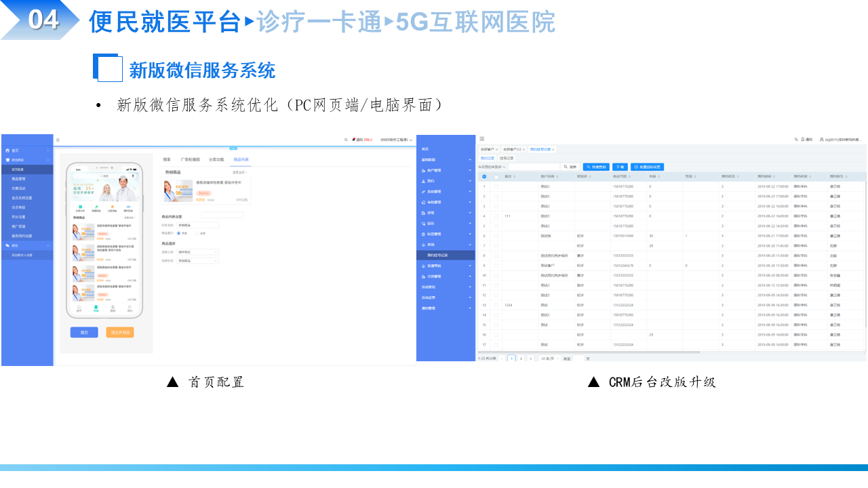
Task: Click the hamburger icon to collapse the CRM sidebar
Action: (481, 138)
